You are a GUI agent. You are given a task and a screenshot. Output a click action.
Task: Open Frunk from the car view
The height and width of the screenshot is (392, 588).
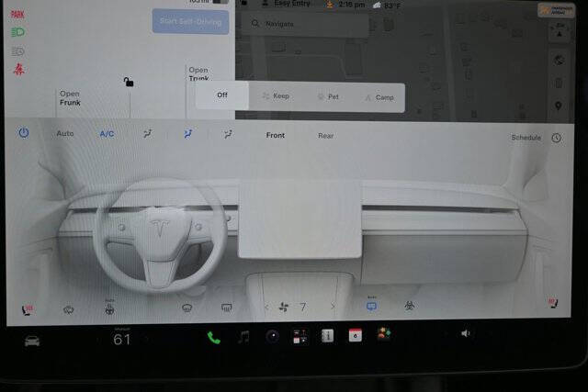(x=70, y=98)
